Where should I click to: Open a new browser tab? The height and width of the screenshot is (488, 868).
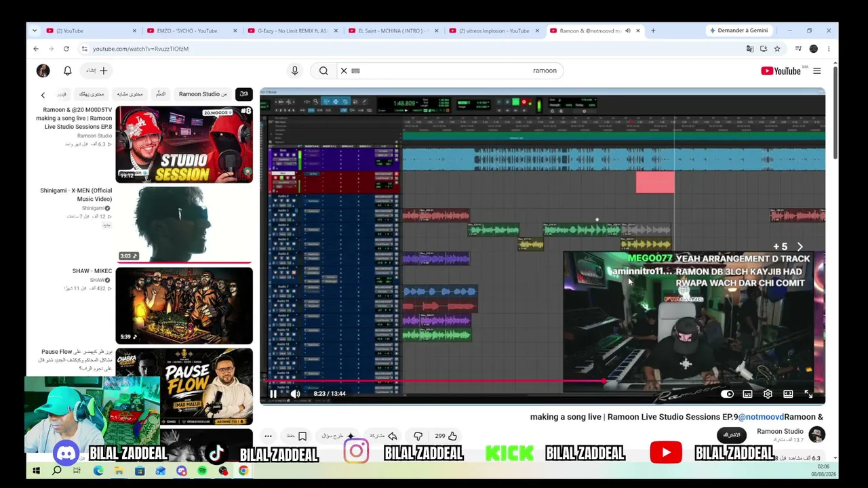point(653,30)
